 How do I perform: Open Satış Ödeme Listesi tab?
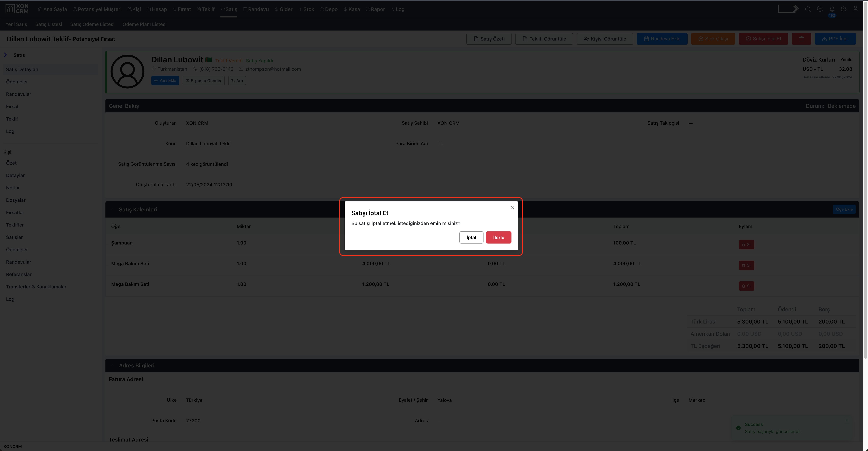92,24
